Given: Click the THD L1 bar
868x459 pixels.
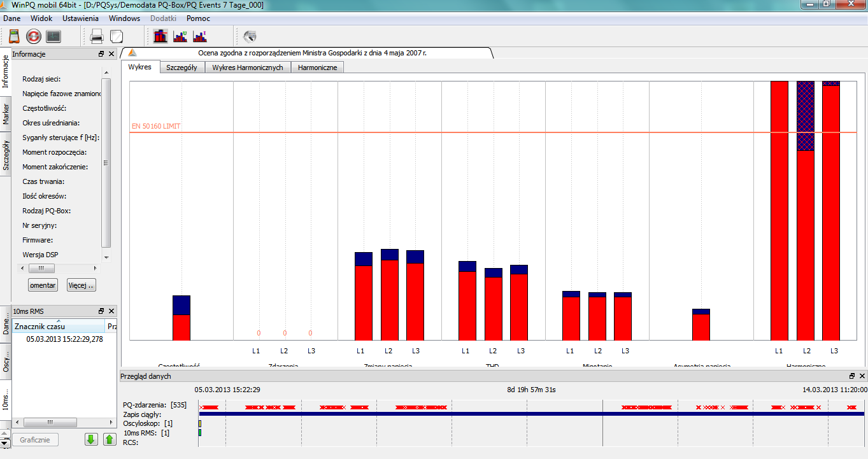Looking at the screenshot, I should pyautogui.click(x=467, y=300).
